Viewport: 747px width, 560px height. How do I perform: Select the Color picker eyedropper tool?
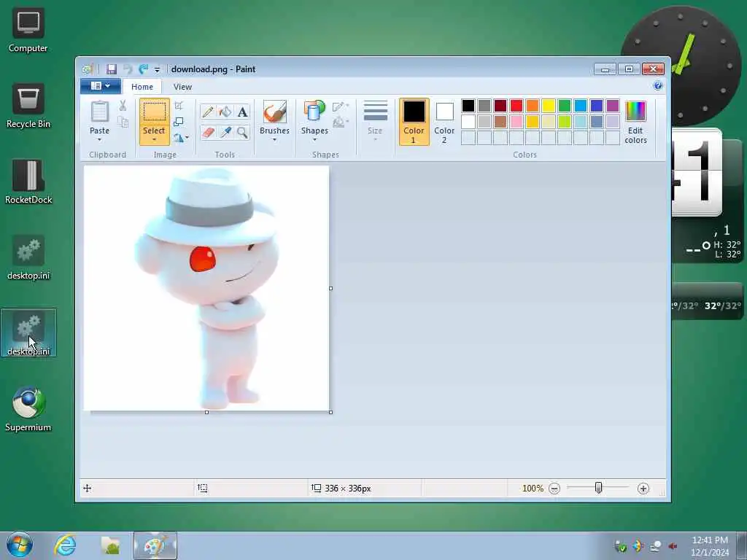[225, 132]
